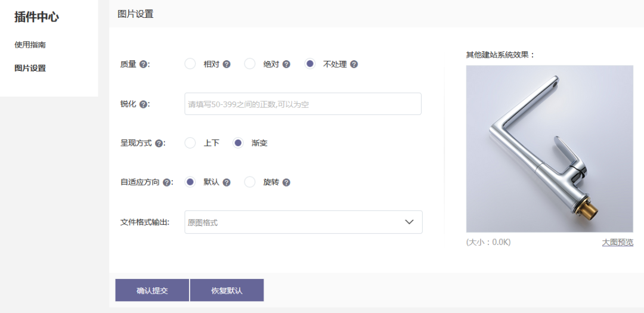Click help icon next to 不处理 option
Screen dimensions: 644x313
pos(354,64)
